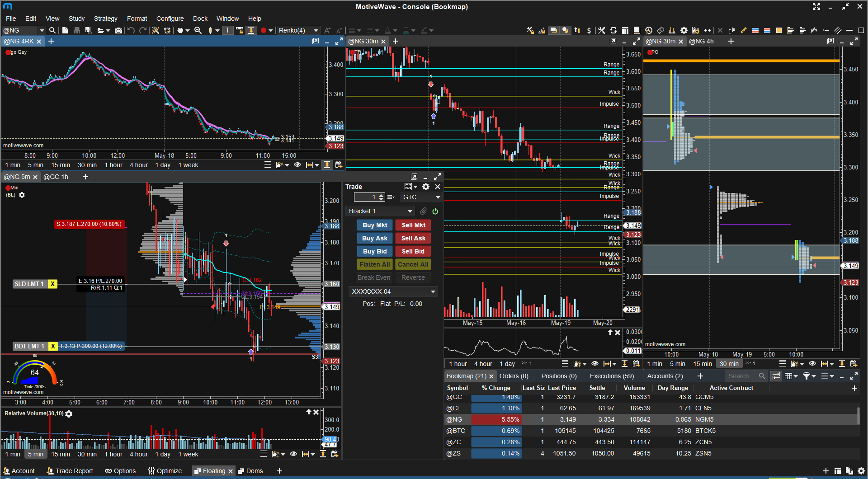868x479 pixels.
Task: Click the Sell Mkt button
Action: (413, 225)
